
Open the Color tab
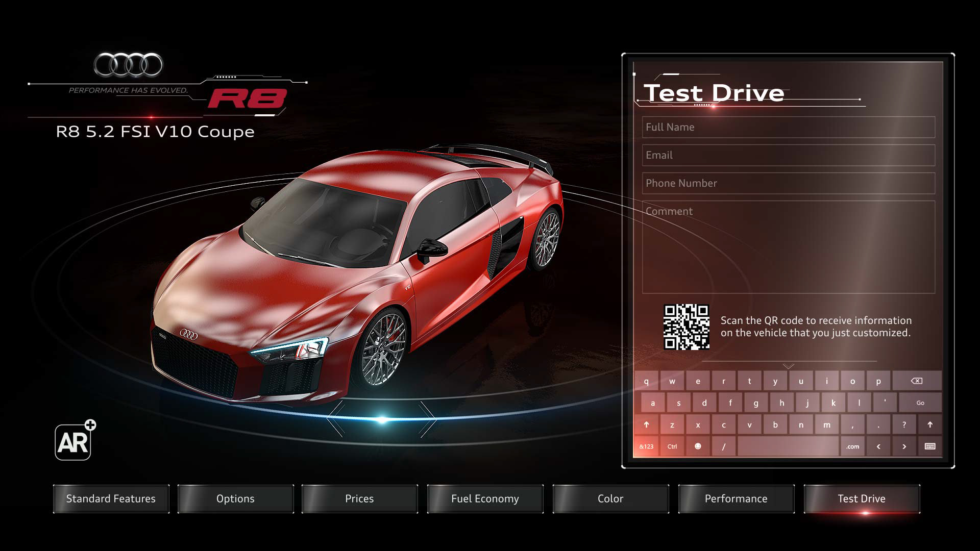(x=610, y=498)
